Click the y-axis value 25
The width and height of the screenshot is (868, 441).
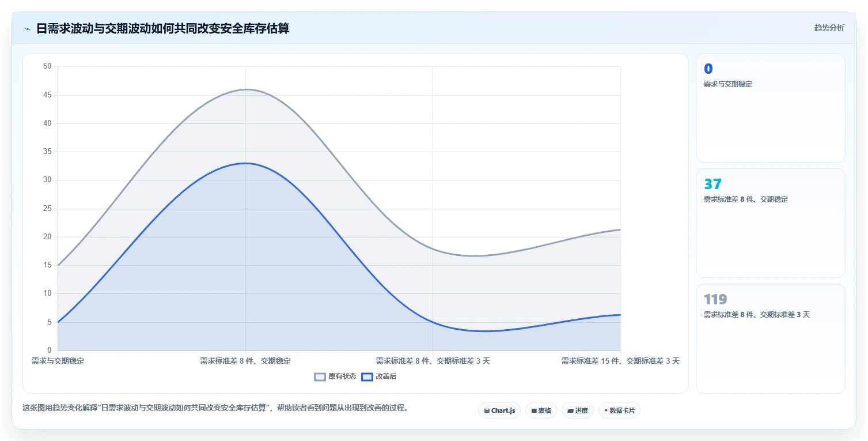click(47, 209)
